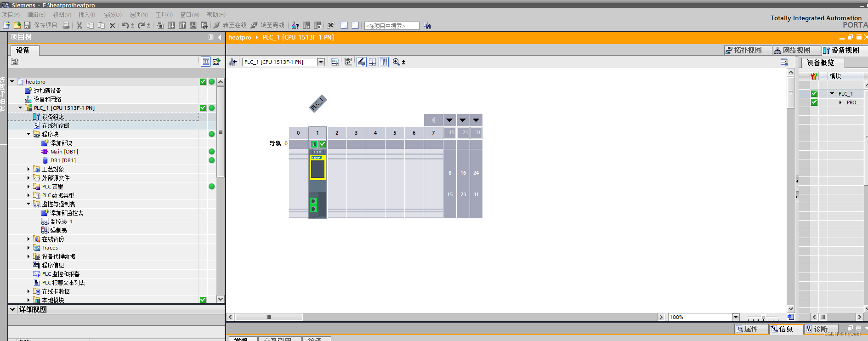
Task: Open 诊断 inspector tab
Action: click(x=821, y=329)
